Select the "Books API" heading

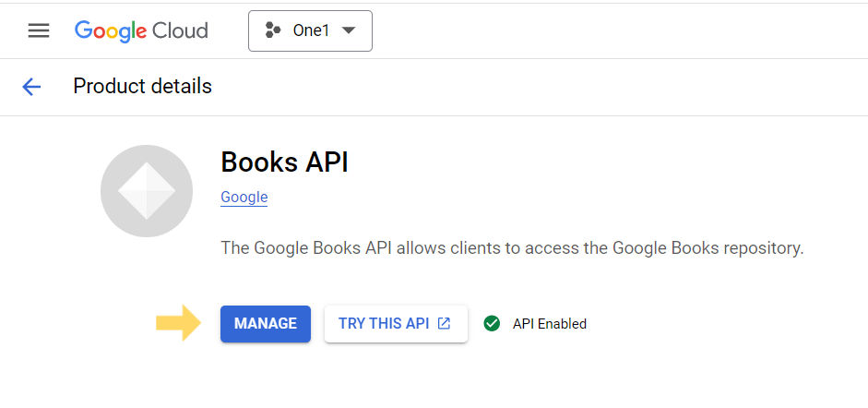pos(284,162)
